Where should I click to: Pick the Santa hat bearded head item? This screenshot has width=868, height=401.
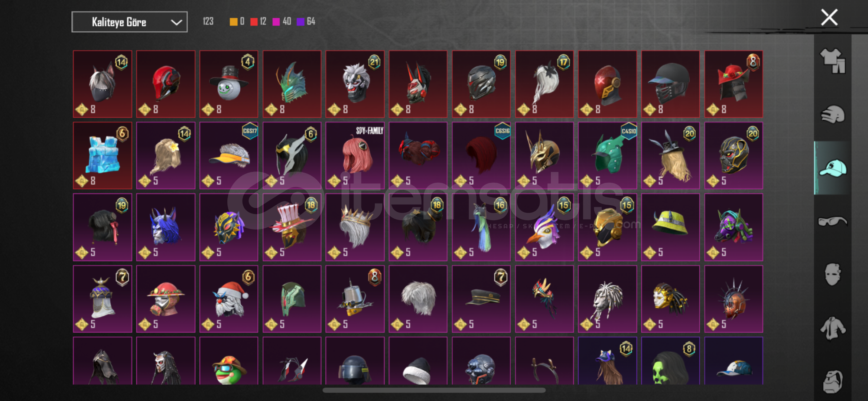(x=229, y=299)
